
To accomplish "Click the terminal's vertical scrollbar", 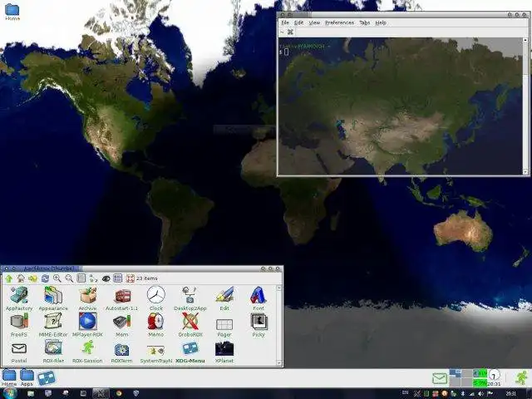I will pyautogui.click(x=525, y=106).
